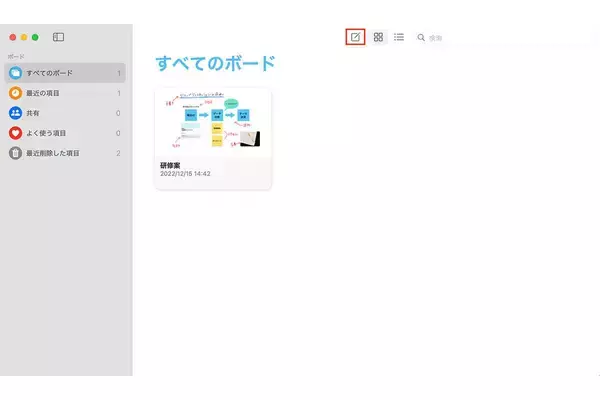Click the すべてのボード page heading
The height and width of the screenshot is (400, 600).
click(215, 63)
